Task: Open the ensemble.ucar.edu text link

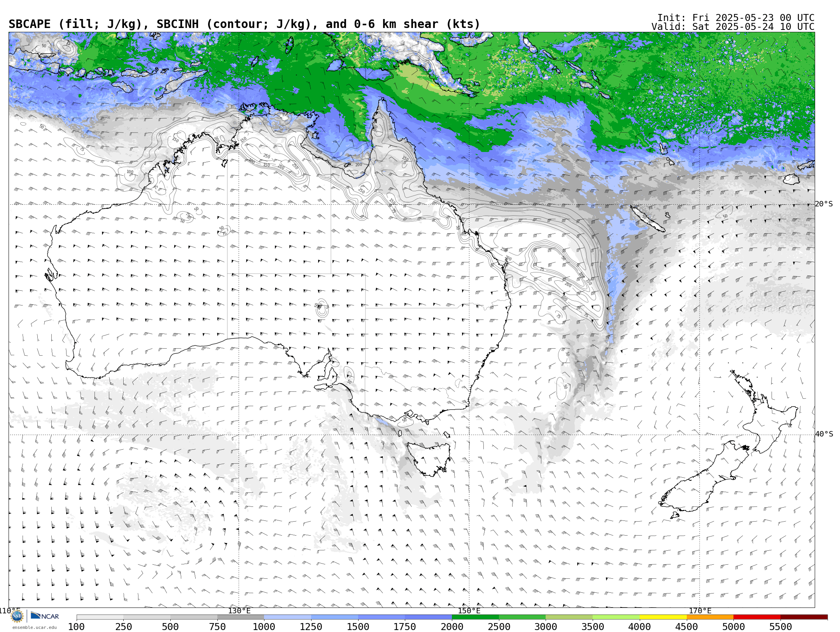Action: [x=34, y=627]
